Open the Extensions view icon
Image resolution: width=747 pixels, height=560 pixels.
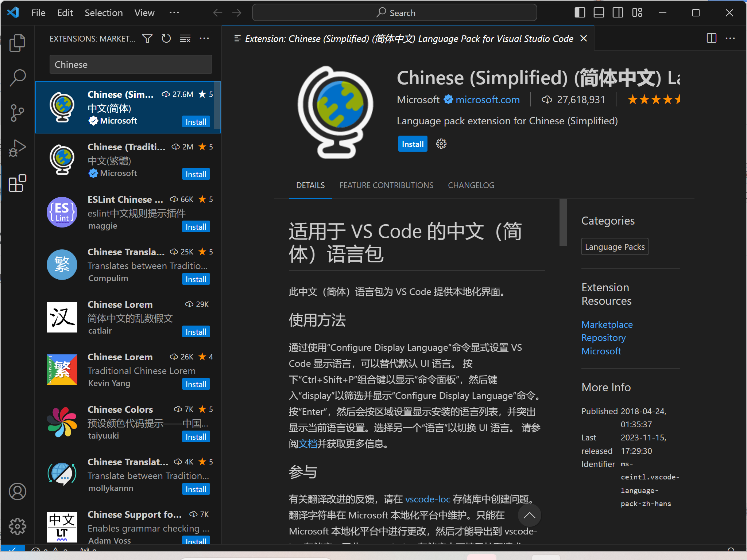click(17, 183)
